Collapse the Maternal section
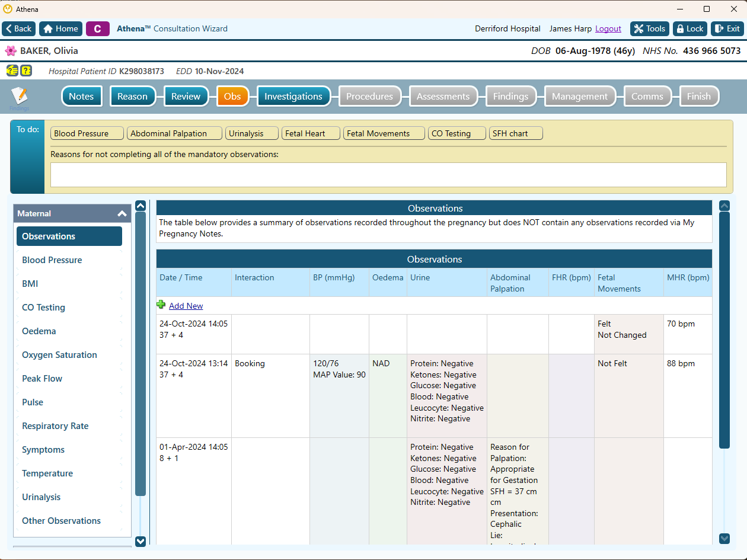Image resolution: width=747 pixels, height=560 pixels. [122, 214]
